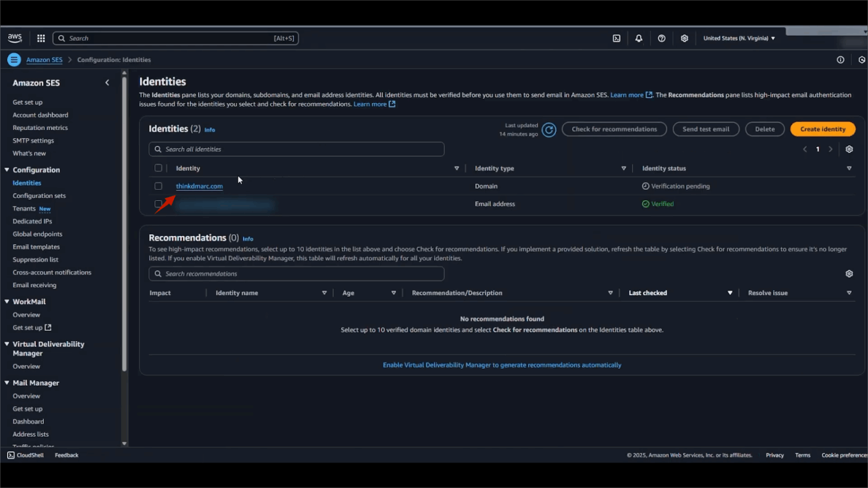Open the console settings gear in top bar

click(685, 38)
